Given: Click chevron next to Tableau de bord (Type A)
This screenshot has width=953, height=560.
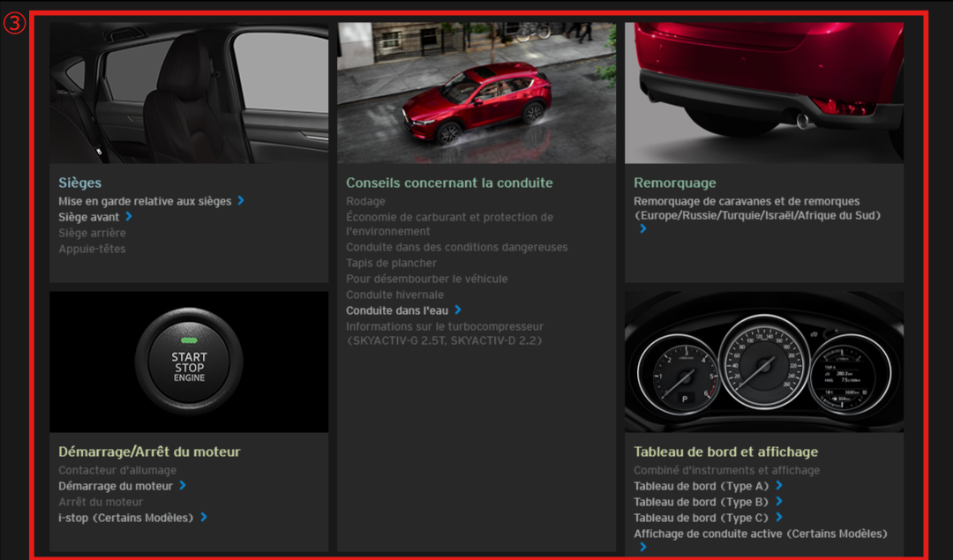Looking at the screenshot, I should [779, 485].
